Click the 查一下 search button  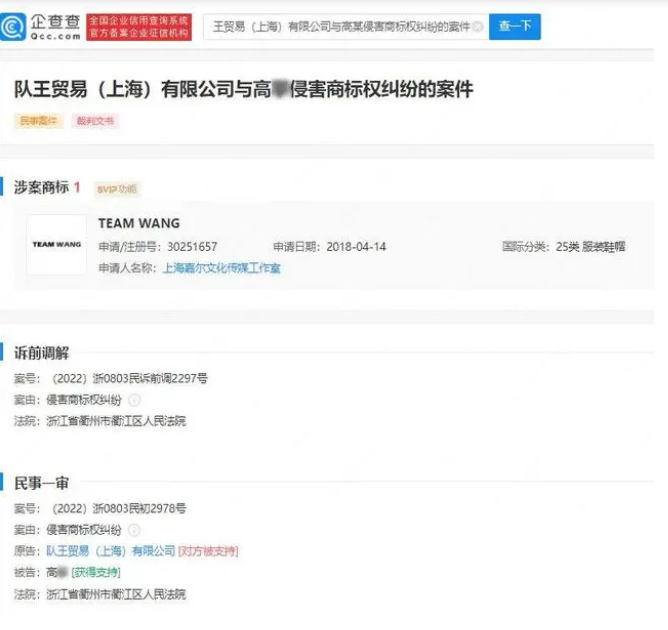[x=515, y=26]
